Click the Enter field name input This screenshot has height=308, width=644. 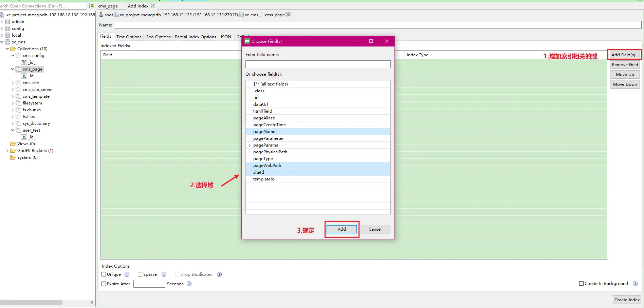[318, 64]
